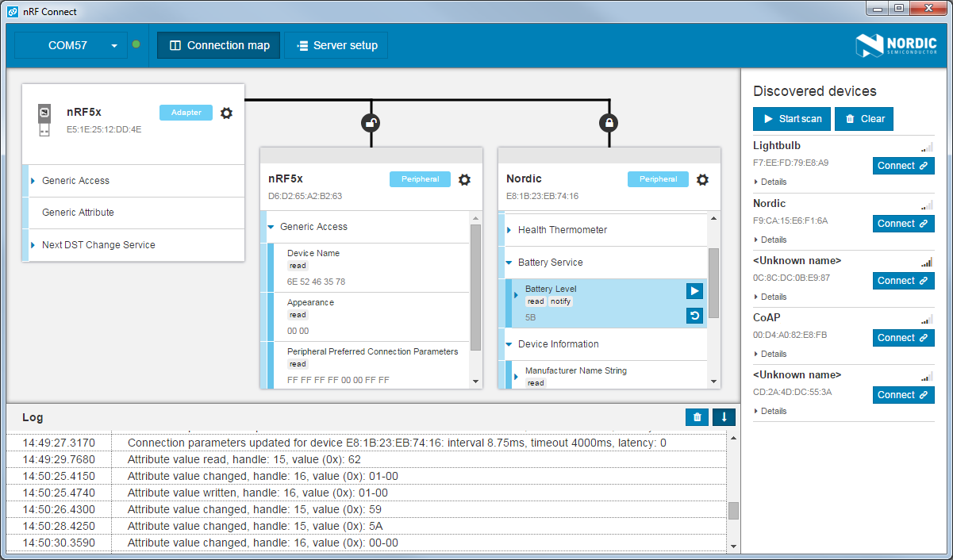The height and width of the screenshot is (560, 953).
Task: Click Lightbulb signal strength icon
Action: tap(927, 147)
